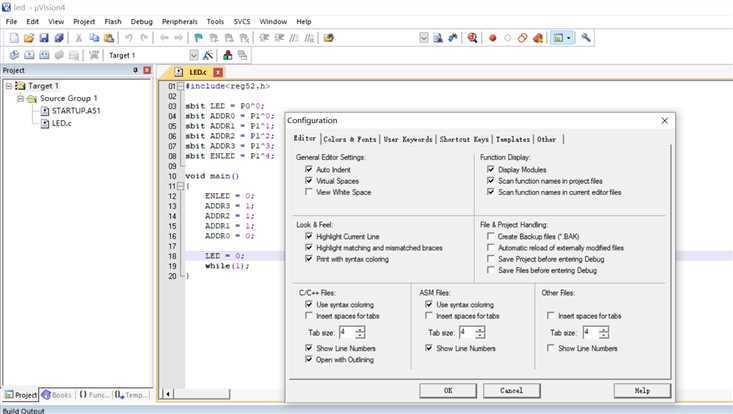This screenshot has width=733, height=414.
Task: Collapse the Target 1 tree node
Action: pos(8,86)
